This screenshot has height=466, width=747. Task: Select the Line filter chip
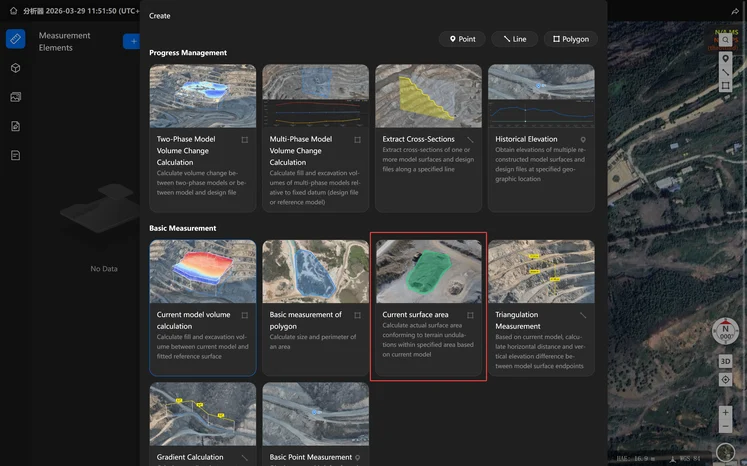coord(515,39)
